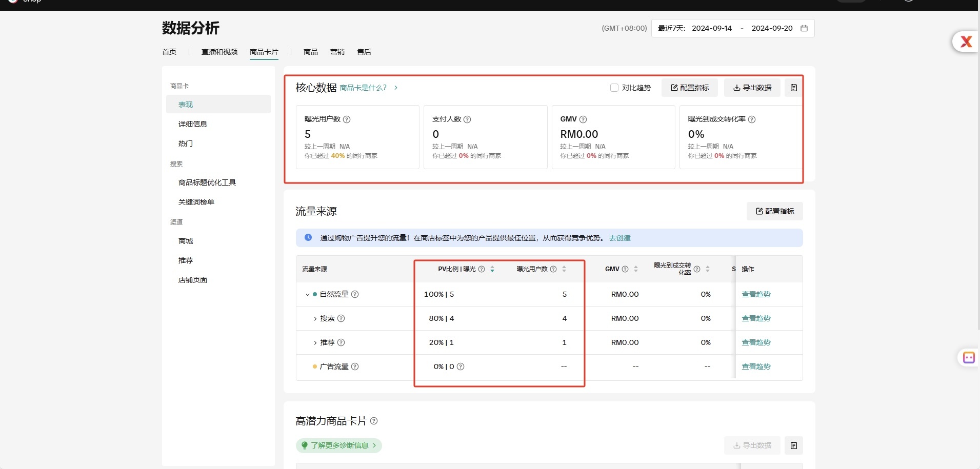The height and width of the screenshot is (469, 980).
Task: Click the end date 2024-09-20 field
Action: tap(772, 28)
